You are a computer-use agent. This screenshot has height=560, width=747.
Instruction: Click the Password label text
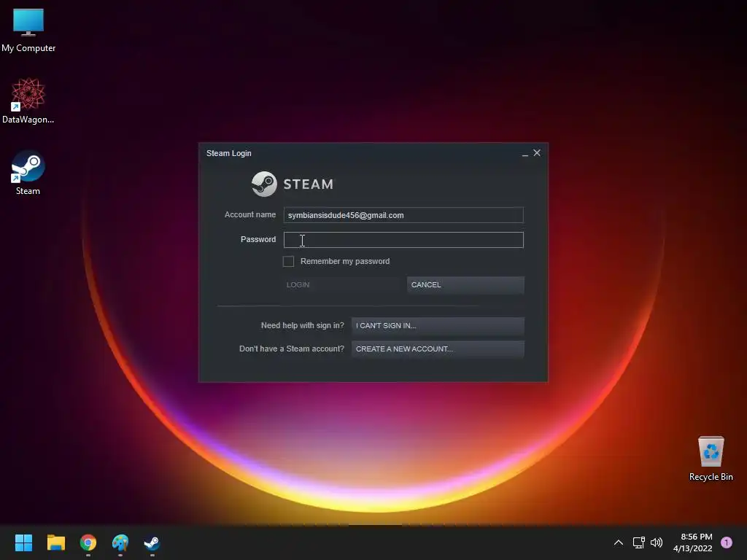258,239
